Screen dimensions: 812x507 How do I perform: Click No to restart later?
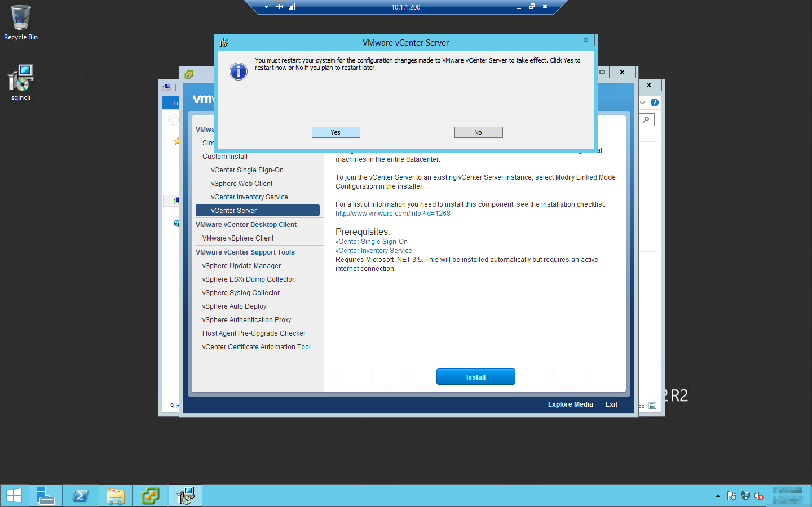click(478, 132)
